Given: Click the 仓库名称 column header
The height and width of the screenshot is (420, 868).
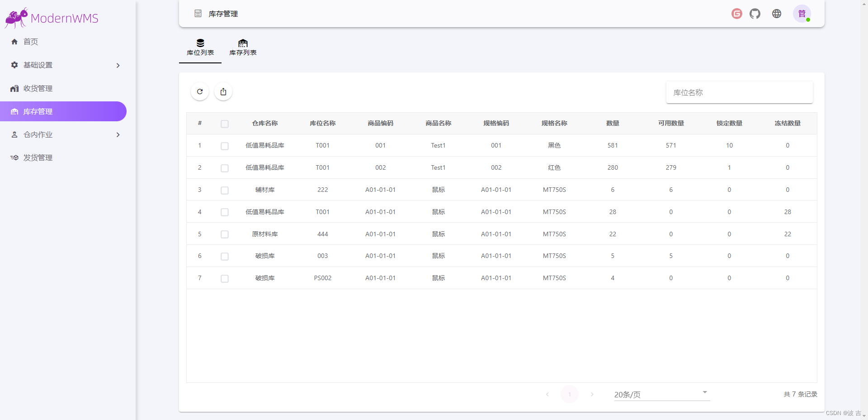Looking at the screenshot, I should [265, 123].
